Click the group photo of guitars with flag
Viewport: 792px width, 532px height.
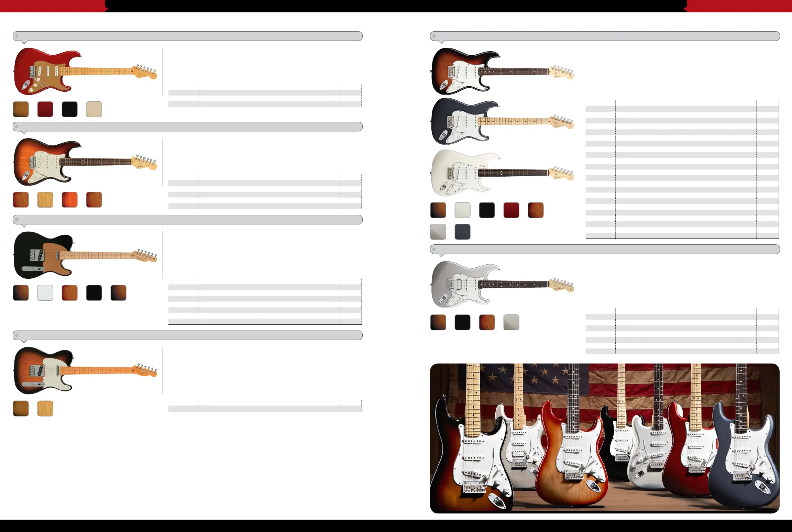(604, 438)
